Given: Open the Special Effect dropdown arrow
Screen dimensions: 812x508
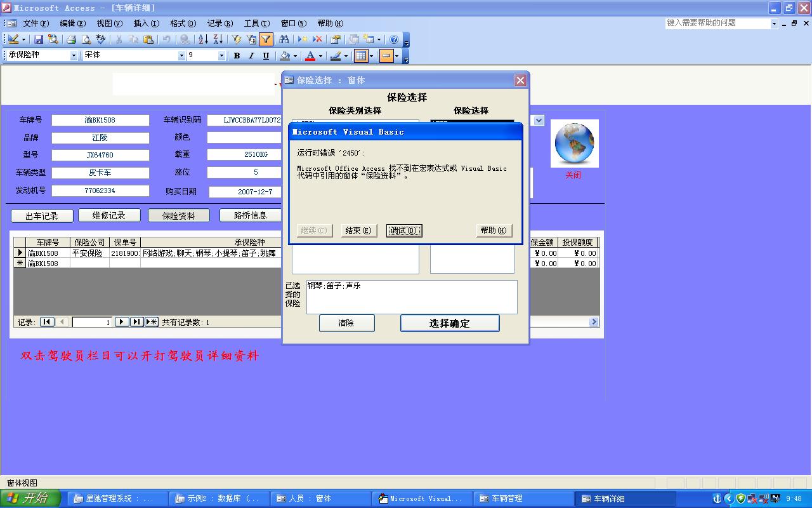Looking at the screenshot, I should 397,56.
